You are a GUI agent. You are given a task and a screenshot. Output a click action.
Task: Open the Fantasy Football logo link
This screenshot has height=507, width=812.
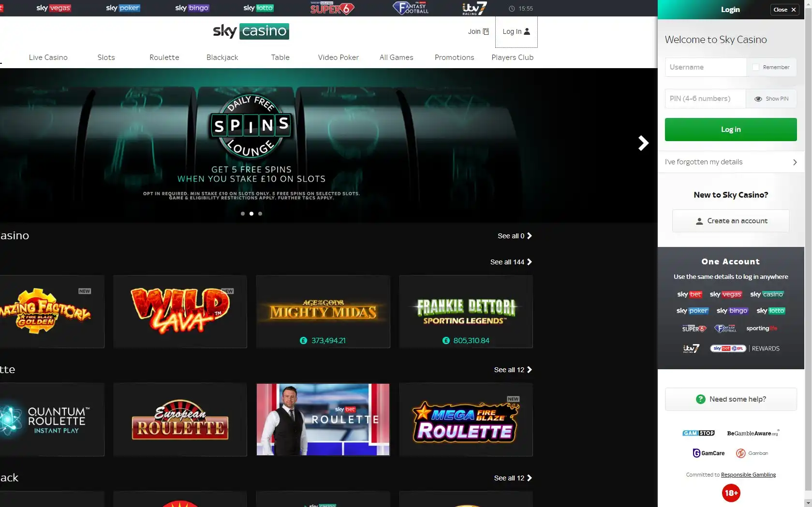[x=411, y=8]
